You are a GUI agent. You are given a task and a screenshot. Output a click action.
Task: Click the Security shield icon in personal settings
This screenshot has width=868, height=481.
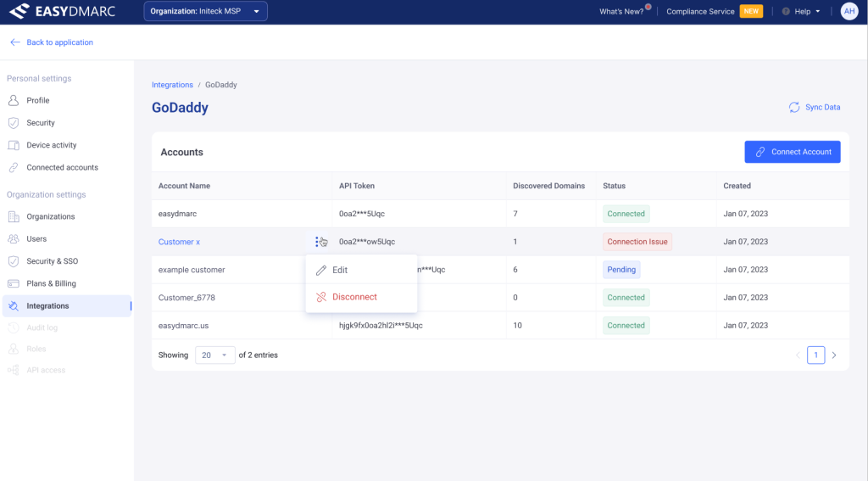point(14,123)
